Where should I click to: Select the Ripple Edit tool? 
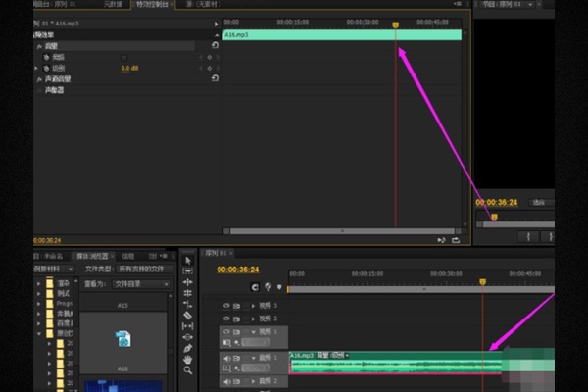pos(188,282)
